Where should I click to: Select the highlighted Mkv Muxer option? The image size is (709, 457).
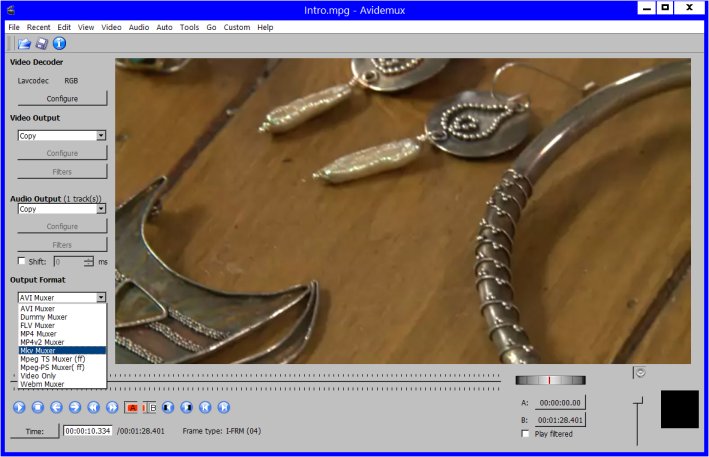(62, 350)
